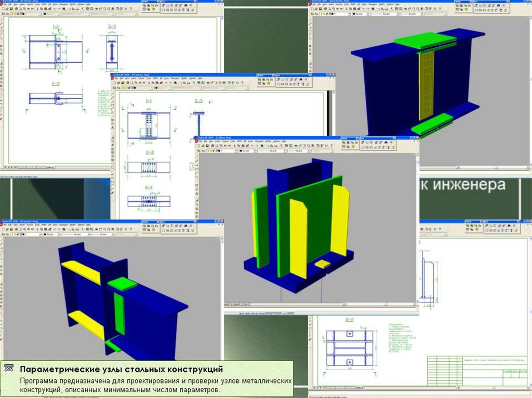The width and height of the screenshot is (532, 398).
Task: Click New file icon in column base 3D window
Action: (197, 146)
